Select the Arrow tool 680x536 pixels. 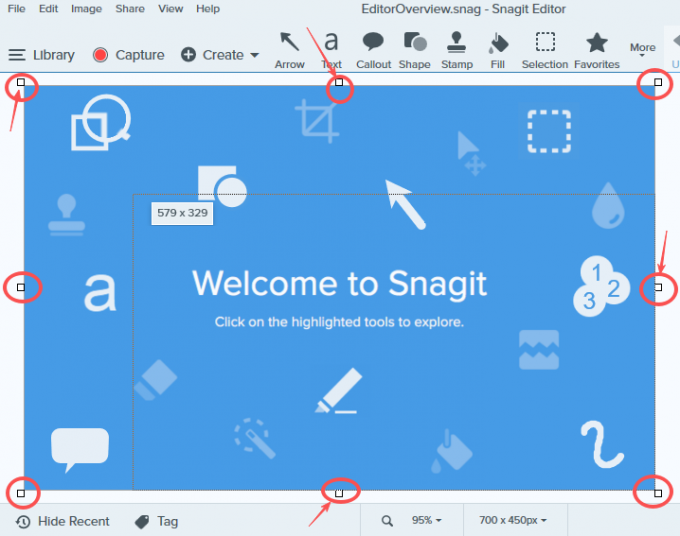pos(289,49)
